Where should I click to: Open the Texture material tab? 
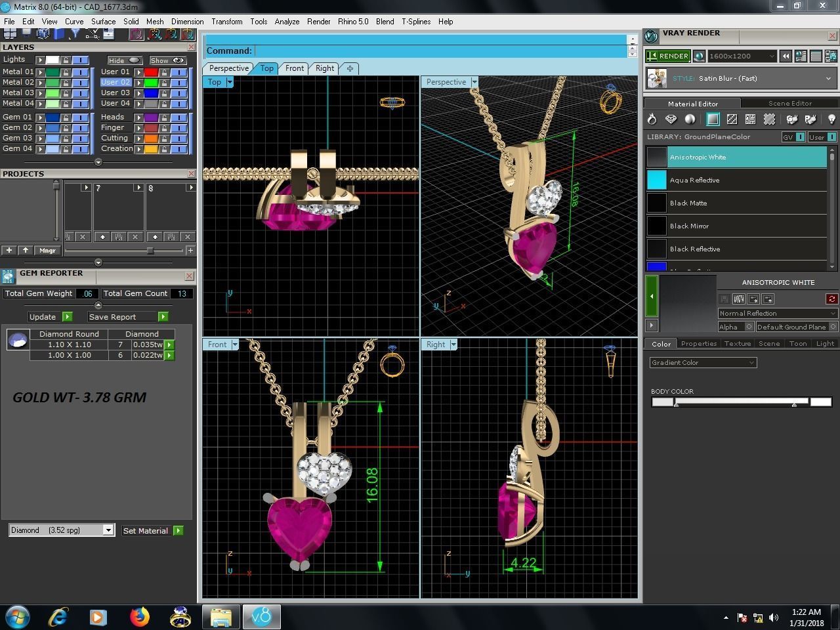click(737, 343)
